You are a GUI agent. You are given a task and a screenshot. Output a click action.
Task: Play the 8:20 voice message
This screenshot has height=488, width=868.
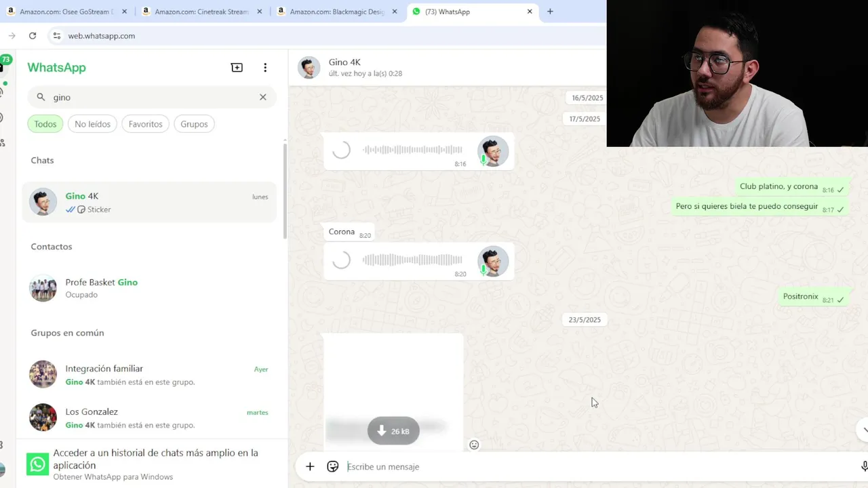(341, 260)
